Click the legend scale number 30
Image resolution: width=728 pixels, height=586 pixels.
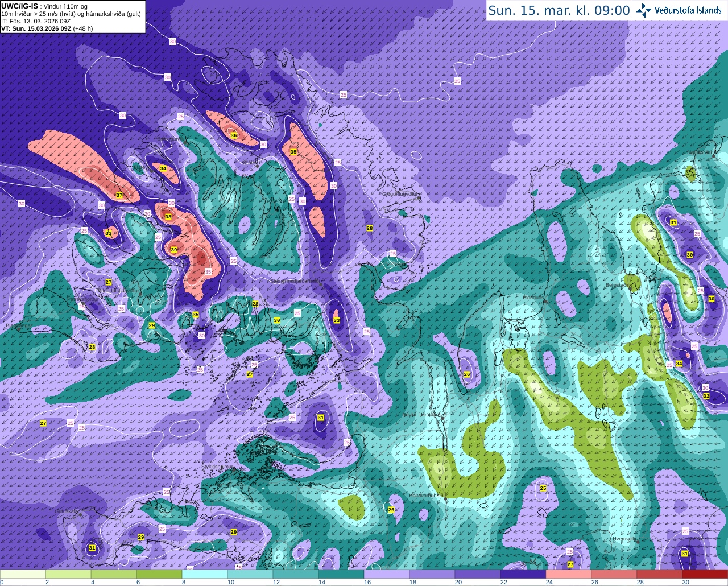pos(685,582)
